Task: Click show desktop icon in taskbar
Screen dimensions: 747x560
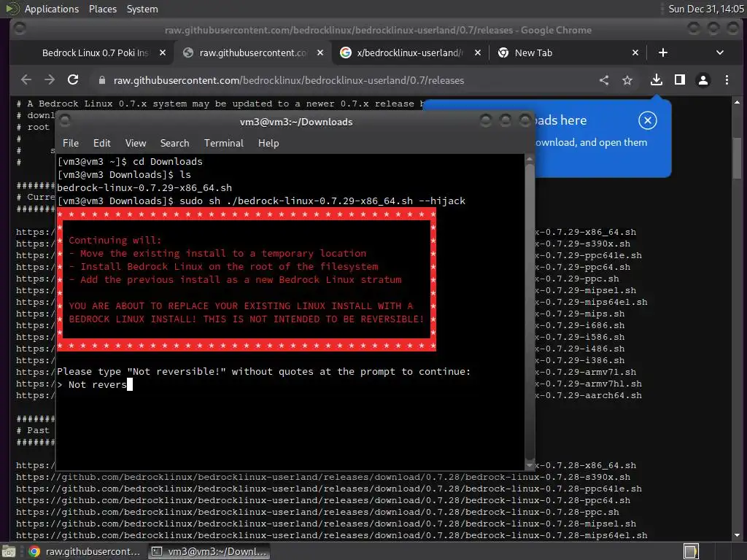Action: (x=9, y=551)
